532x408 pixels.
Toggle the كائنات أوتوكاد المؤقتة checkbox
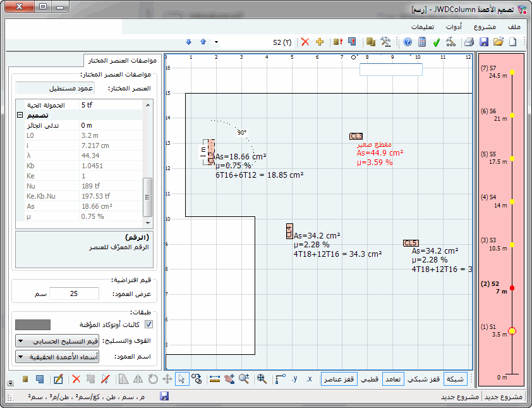(x=149, y=325)
